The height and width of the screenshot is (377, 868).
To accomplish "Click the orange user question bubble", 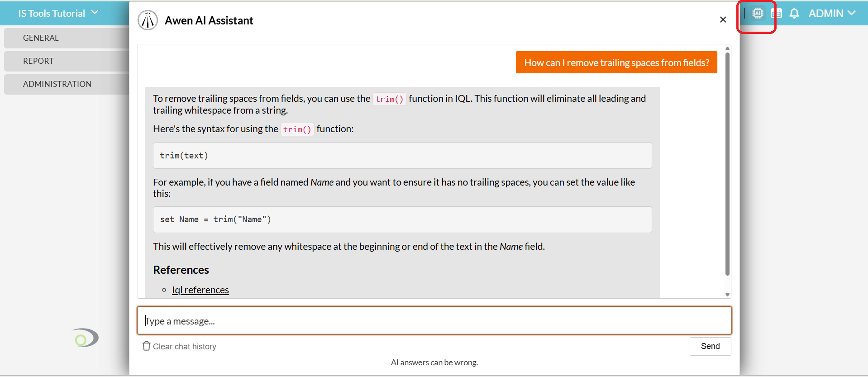I will click(616, 62).
